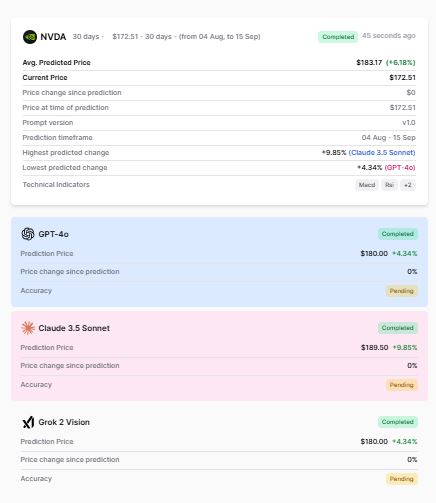The height and width of the screenshot is (503, 436).
Task: Click the 45 seconds ago timestamp
Action: (389, 36)
